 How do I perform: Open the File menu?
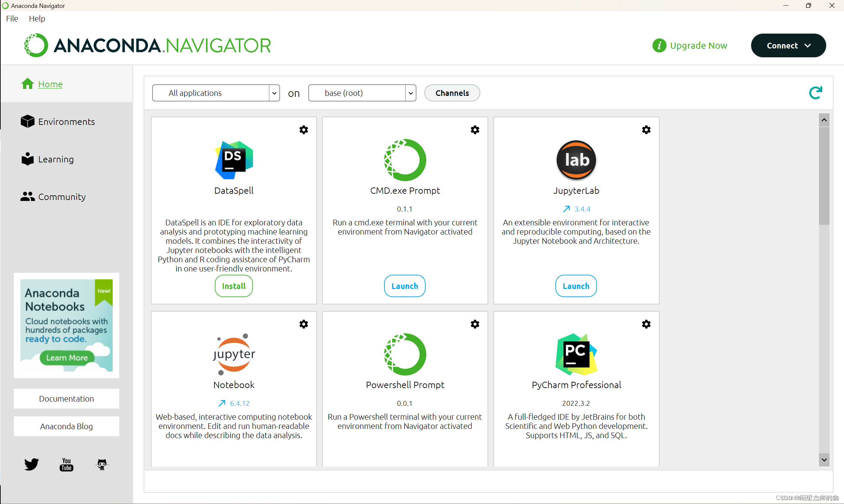pyautogui.click(x=12, y=18)
